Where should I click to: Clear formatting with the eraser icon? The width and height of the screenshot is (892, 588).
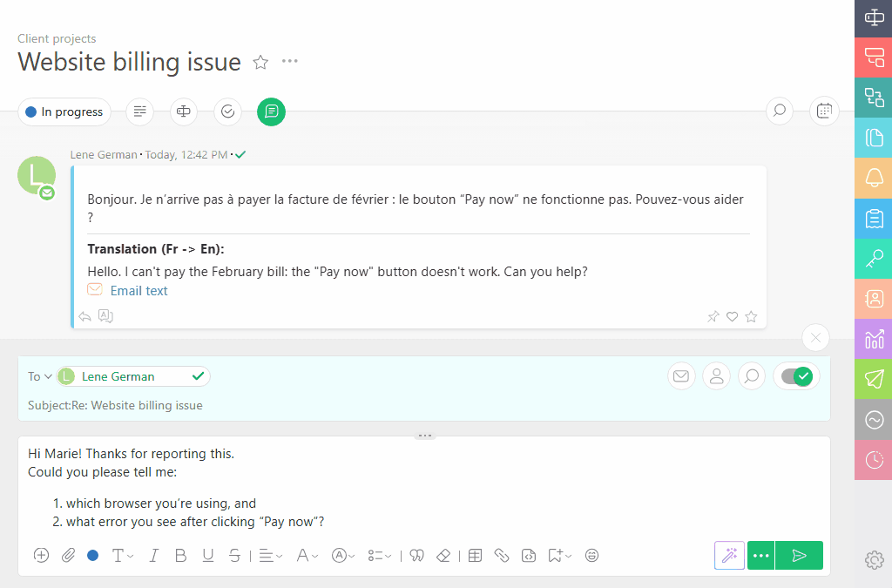click(x=443, y=555)
